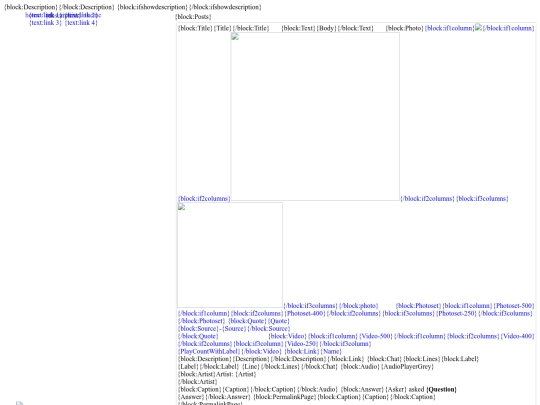Click the {block:Chat} text

click(384, 359)
